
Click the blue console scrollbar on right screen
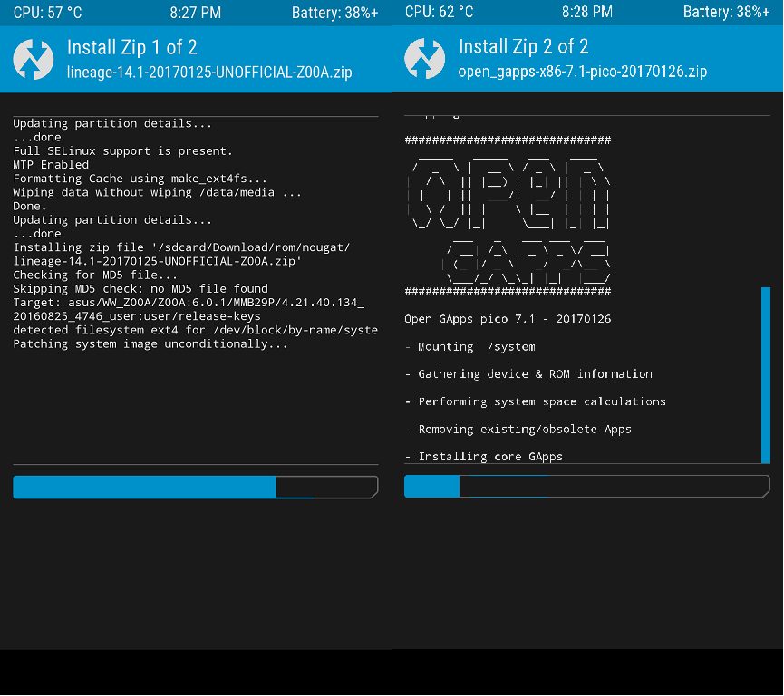click(x=766, y=375)
